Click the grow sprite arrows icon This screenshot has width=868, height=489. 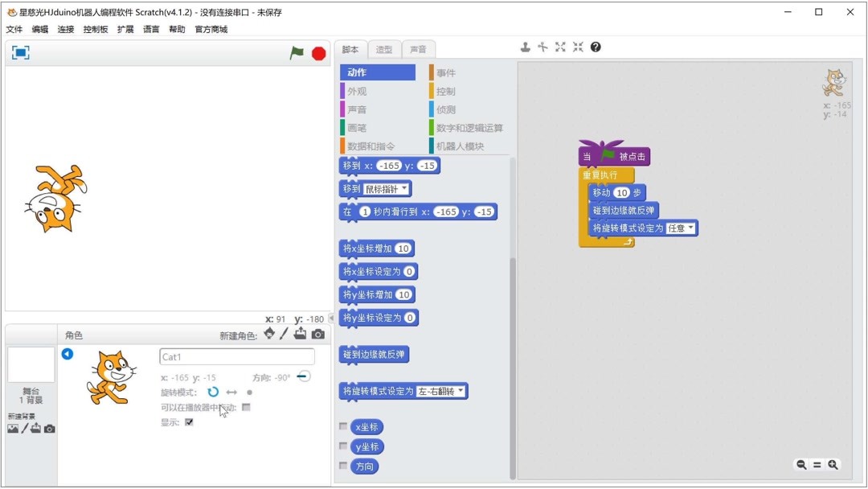click(x=560, y=47)
